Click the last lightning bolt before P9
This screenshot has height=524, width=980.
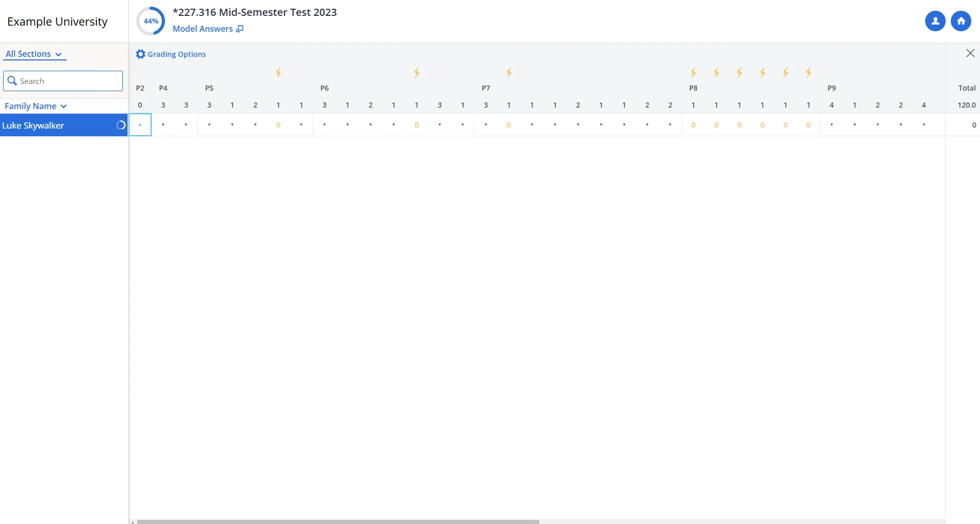[808, 73]
